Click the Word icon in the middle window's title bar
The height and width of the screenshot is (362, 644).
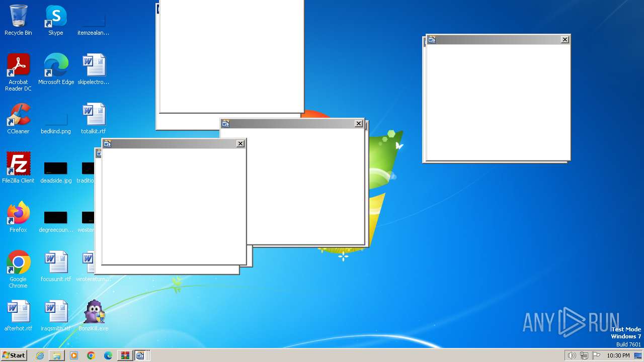click(225, 123)
